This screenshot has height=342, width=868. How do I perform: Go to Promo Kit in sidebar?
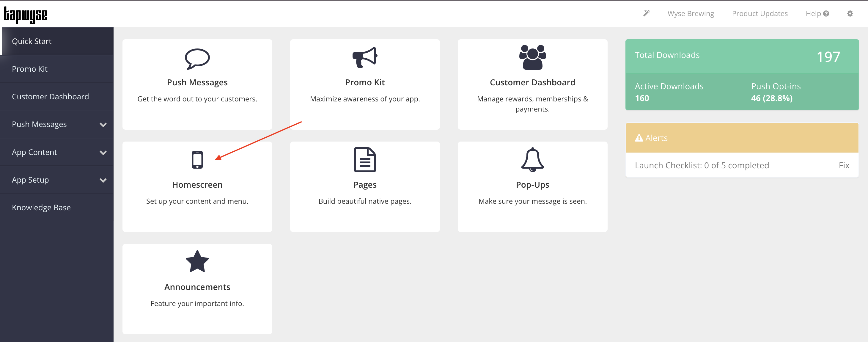pos(30,69)
